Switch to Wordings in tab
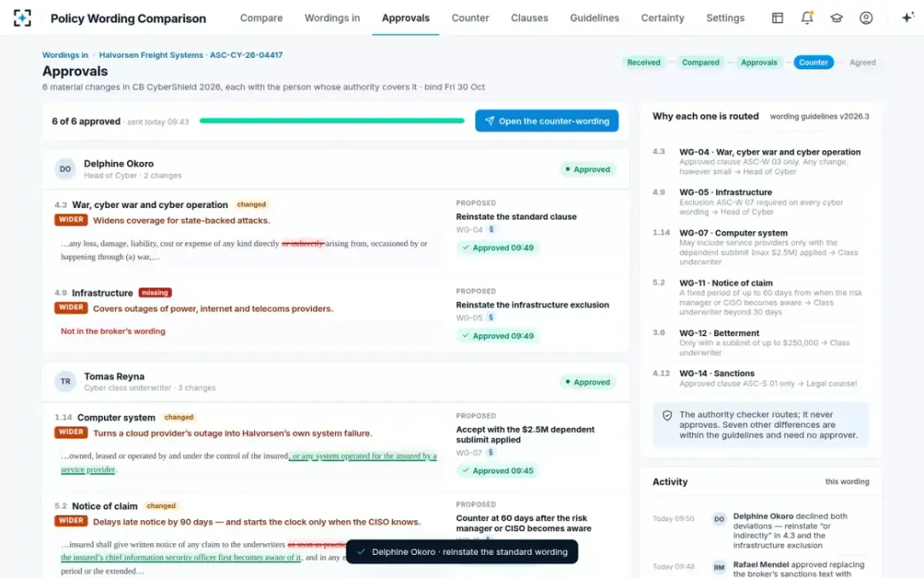 click(x=332, y=18)
